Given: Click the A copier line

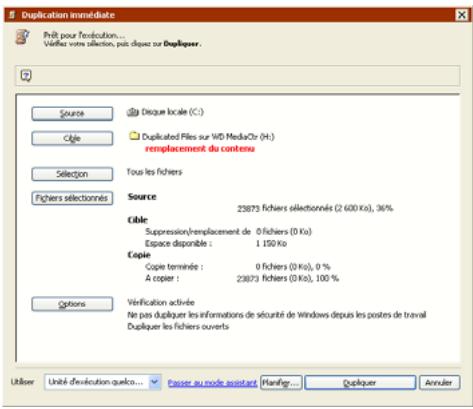Looking at the screenshot, I should [x=242, y=278].
